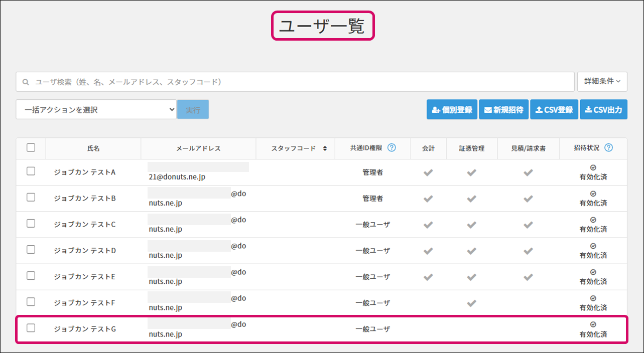This screenshot has height=353, width=644.
Task: Open CSV登録 upload
Action: pyautogui.click(x=554, y=110)
